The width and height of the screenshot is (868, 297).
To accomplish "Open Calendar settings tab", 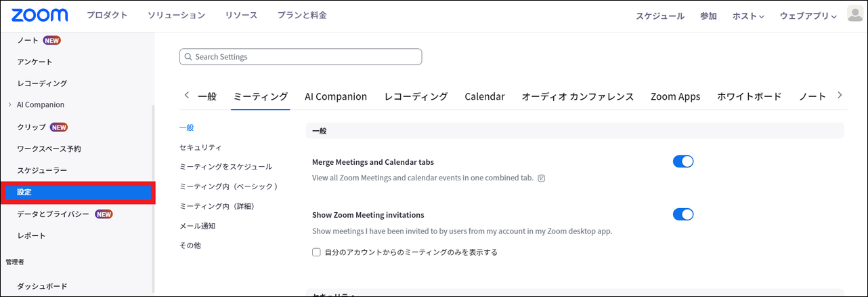I will coord(485,96).
